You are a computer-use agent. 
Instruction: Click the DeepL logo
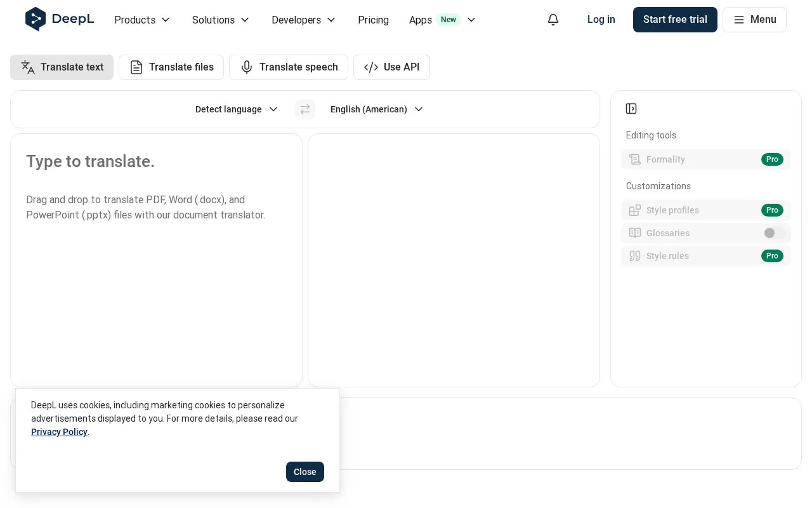click(60, 19)
